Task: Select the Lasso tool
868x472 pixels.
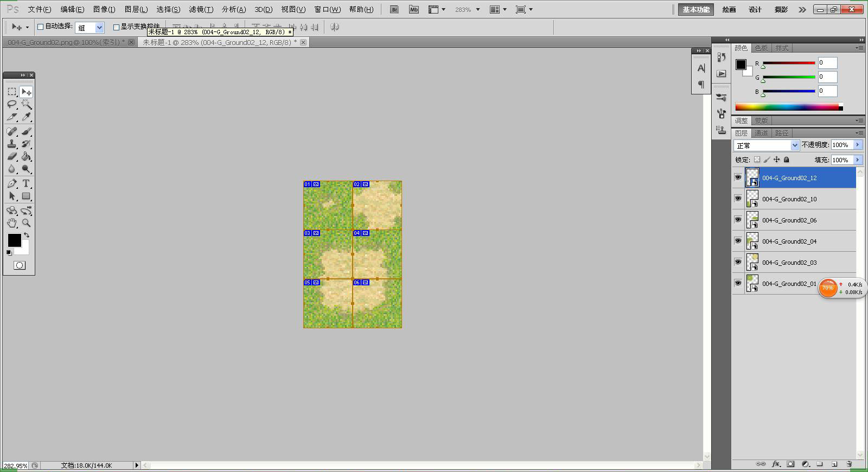Action: [12, 104]
